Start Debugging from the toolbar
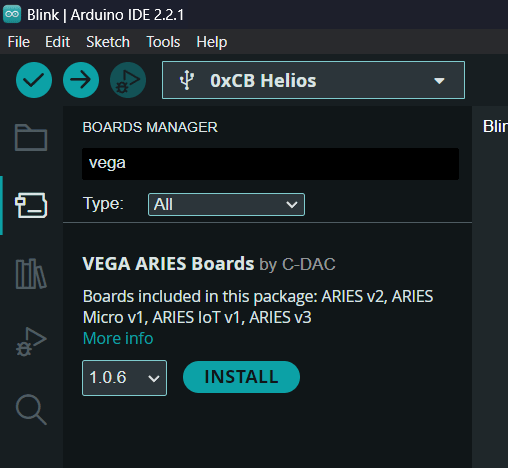This screenshot has height=468, width=508. coord(128,80)
